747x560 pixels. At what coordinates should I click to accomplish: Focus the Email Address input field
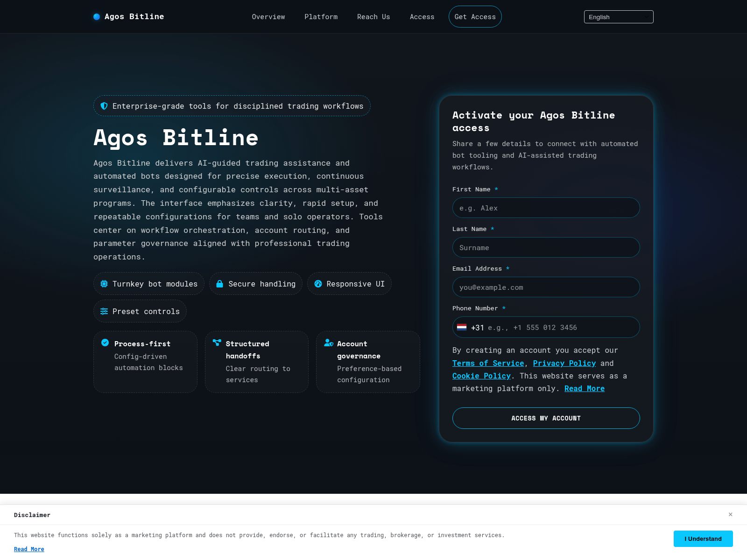pos(546,287)
